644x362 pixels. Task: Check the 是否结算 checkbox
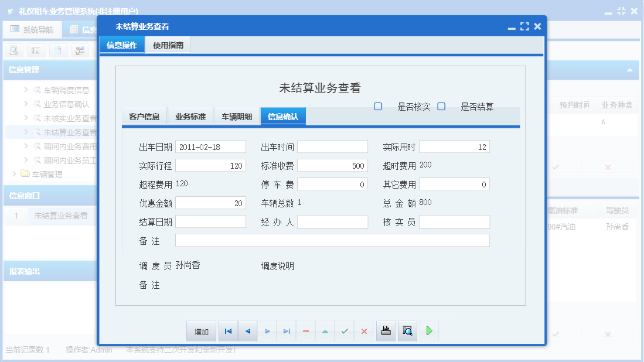(x=441, y=106)
